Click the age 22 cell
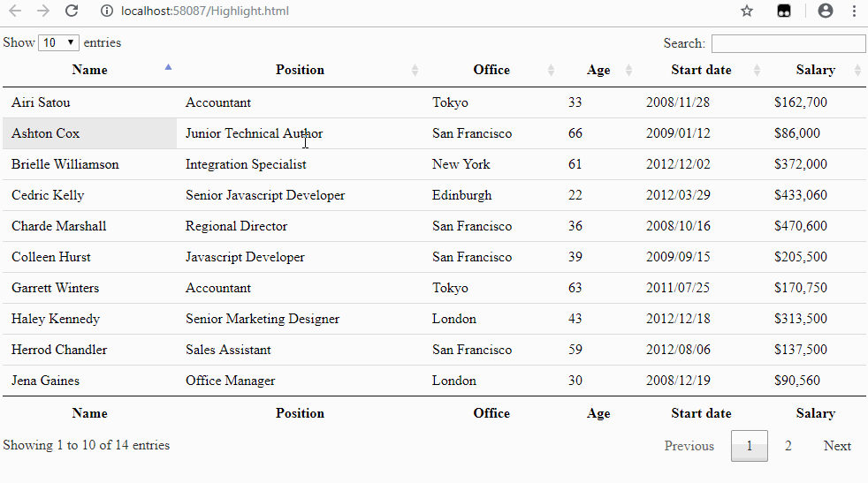 (x=598, y=195)
